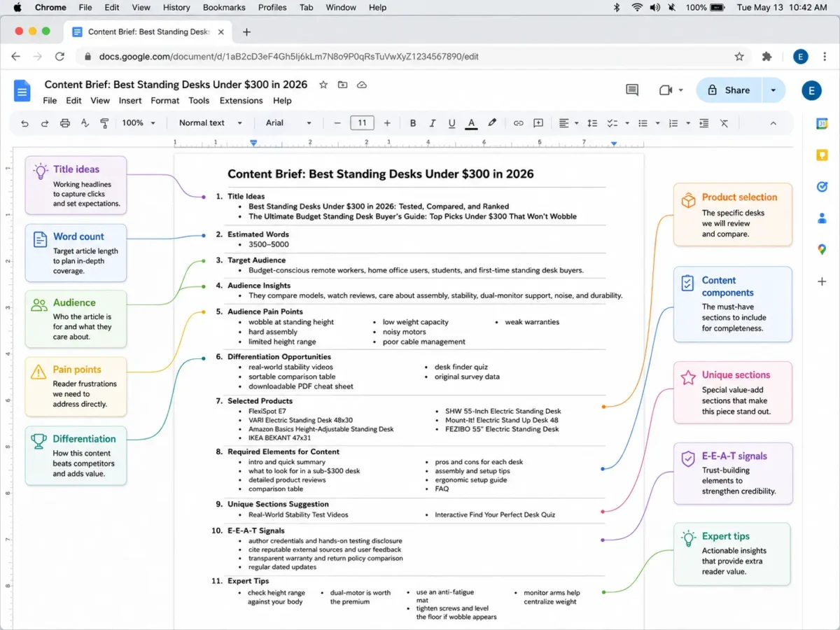Screen dimensions: 840x630
Task: Click the Redo arrow in the toolbar
Action: (45, 123)
